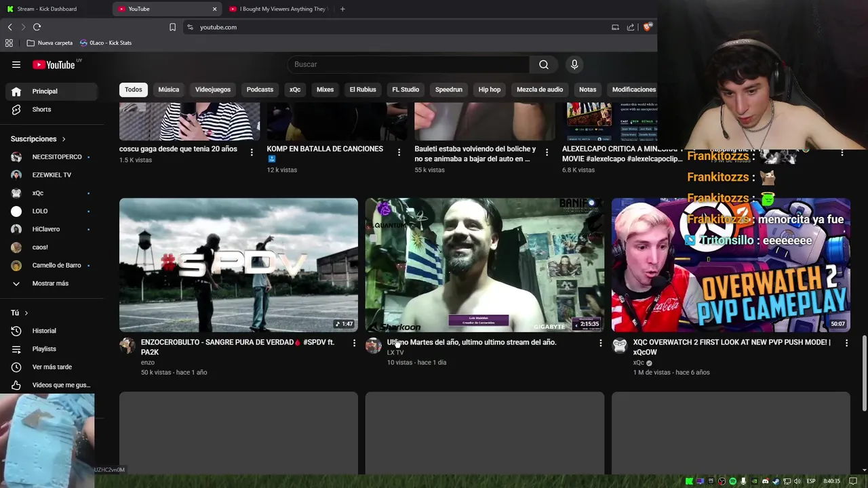Screen dimensions: 868x488
Task: Select the xQc filter chip
Action: [295, 89]
